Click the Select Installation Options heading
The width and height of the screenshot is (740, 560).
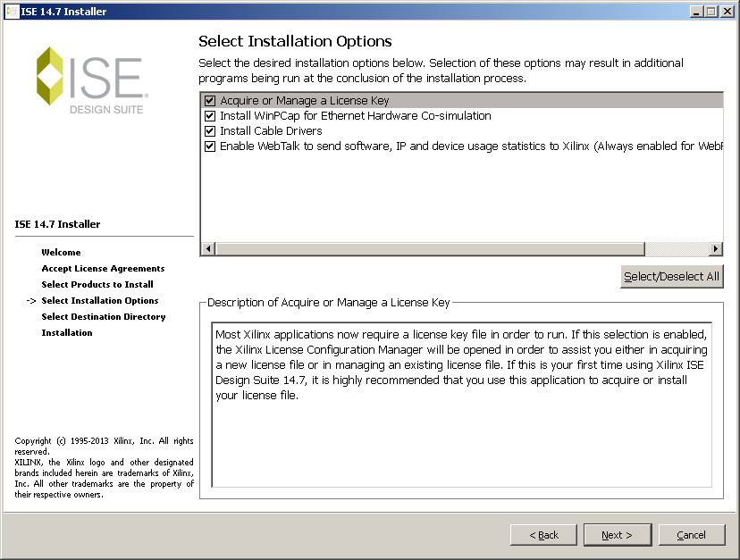tap(295, 41)
